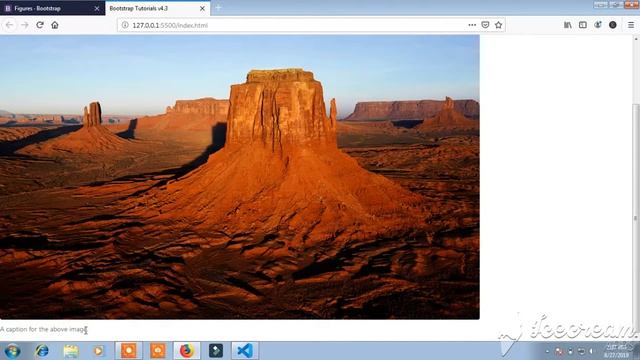
Task: Switch to Visual Studio Code on the taskbar
Action: 245,351
